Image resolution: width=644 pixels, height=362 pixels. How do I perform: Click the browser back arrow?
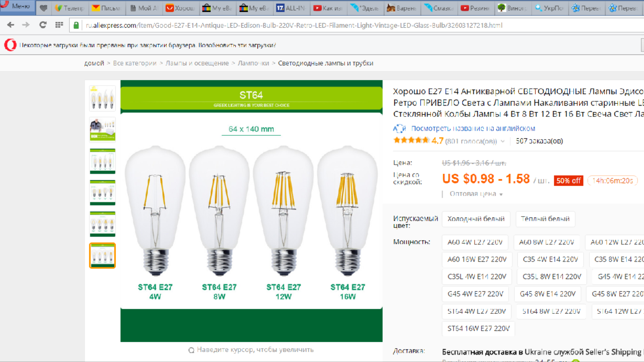tap(10, 25)
